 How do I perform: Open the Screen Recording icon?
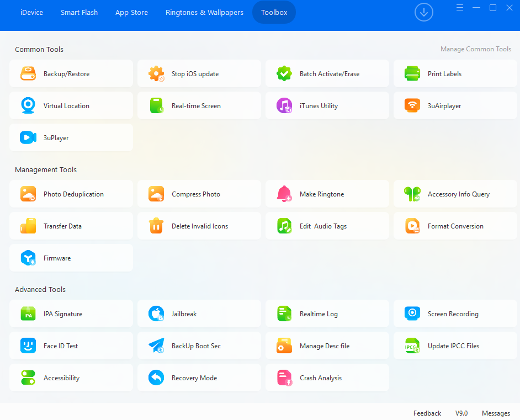[x=412, y=313]
